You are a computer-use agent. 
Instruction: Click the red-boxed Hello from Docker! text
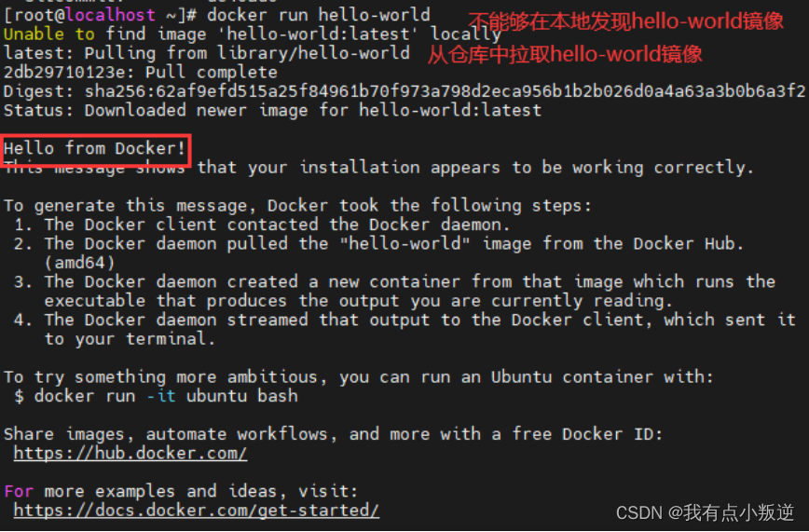94,149
